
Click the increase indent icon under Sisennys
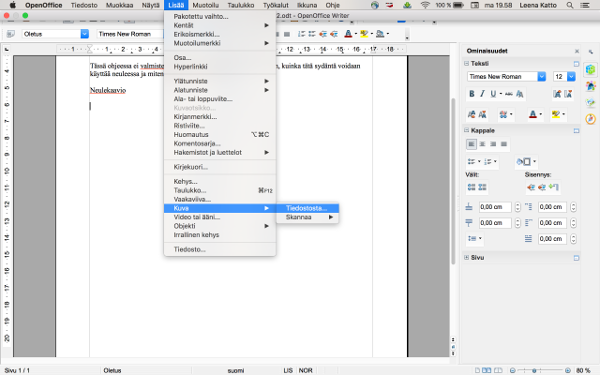coord(531,187)
